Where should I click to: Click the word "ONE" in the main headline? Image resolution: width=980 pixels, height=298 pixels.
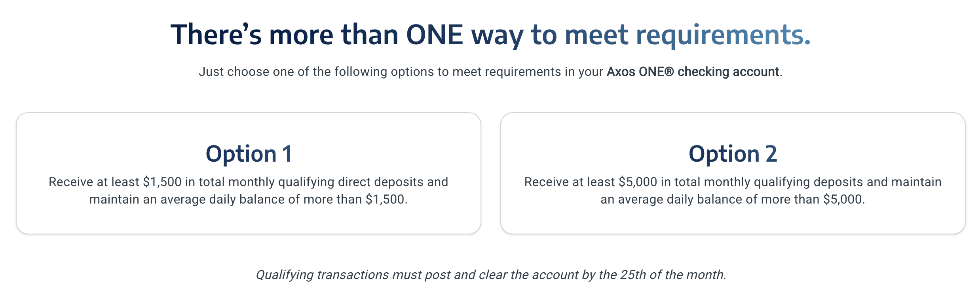pos(435,35)
